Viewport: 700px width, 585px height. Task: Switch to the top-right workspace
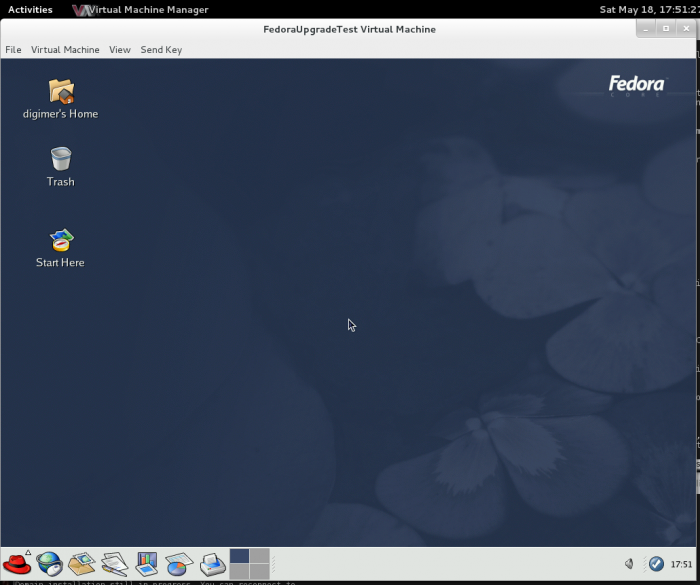260,556
